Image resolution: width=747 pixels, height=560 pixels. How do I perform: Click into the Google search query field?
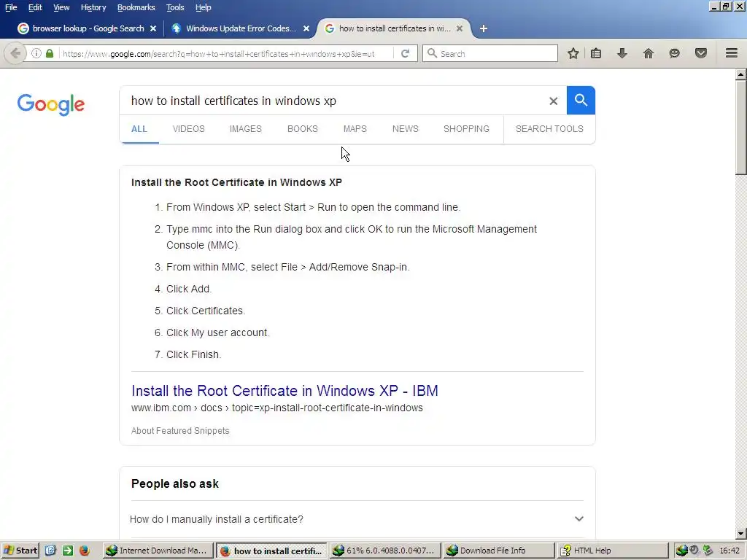pos(333,101)
